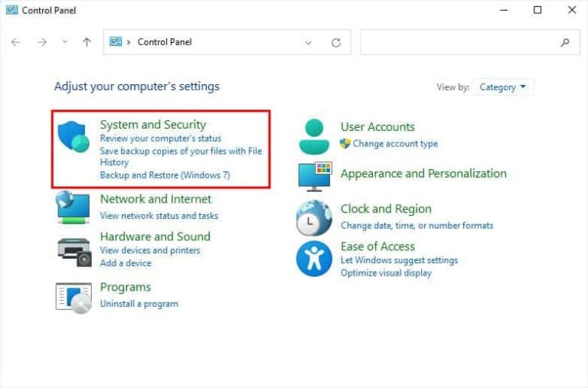Screen dimensions: 588x388
Task: Click Uninstall a program
Action: [139, 304]
